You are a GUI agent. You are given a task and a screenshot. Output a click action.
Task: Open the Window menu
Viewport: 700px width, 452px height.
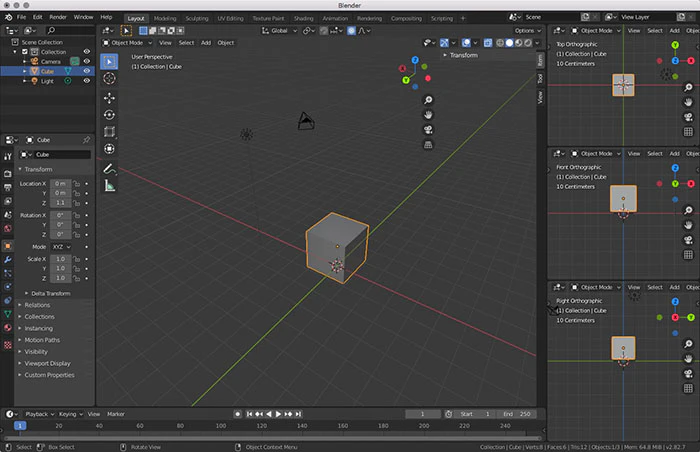click(83, 17)
